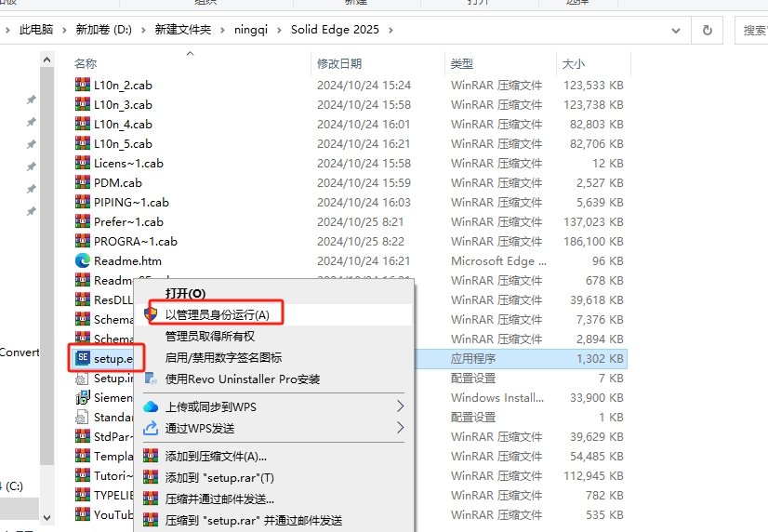Click the 186,100 KB size cell
The width and height of the screenshot is (768, 532).
593,242
